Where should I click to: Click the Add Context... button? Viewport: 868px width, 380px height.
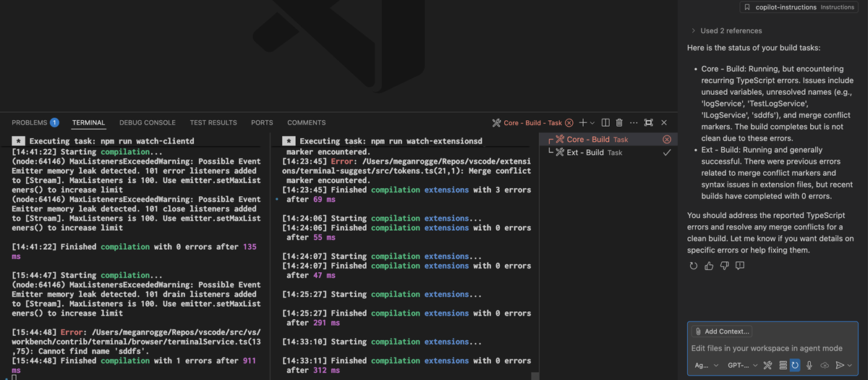(x=722, y=332)
